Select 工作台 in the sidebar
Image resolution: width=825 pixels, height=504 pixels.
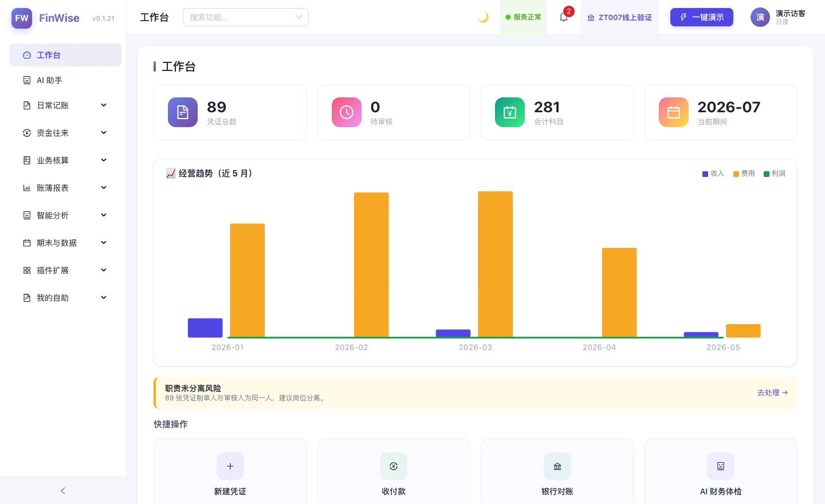pyautogui.click(x=65, y=55)
